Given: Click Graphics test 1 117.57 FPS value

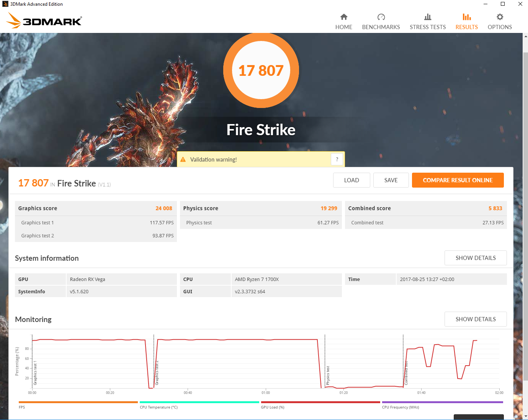Looking at the screenshot, I should pyautogui.click(x=162, y=223).
